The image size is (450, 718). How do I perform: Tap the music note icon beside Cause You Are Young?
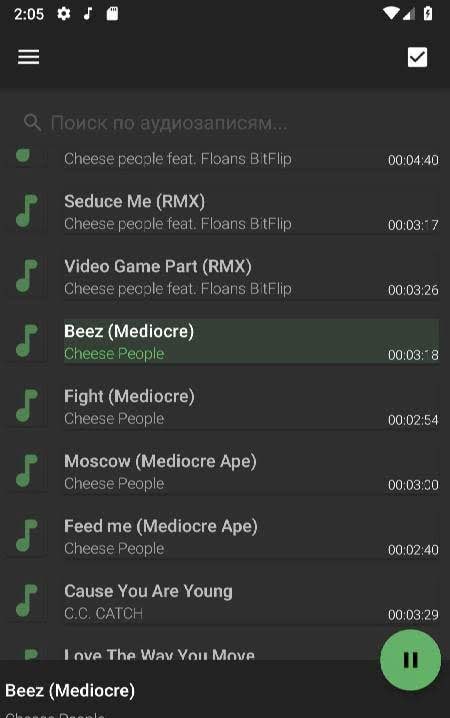27,601
